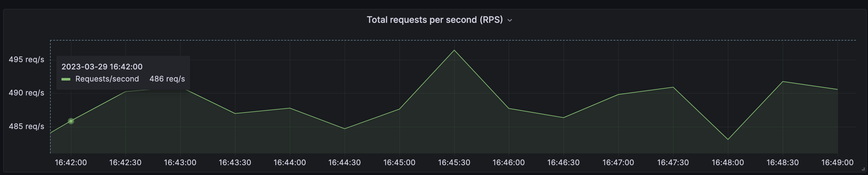Click the line vertex at 16:47:30
Viewport: 868px width, 175px height.
tap(673, 87)
